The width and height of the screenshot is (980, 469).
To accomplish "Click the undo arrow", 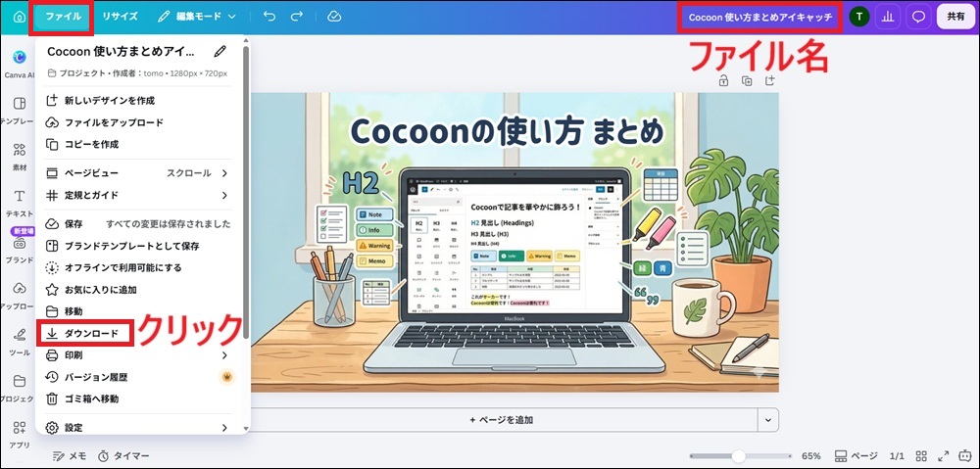I will coord(269,17).
